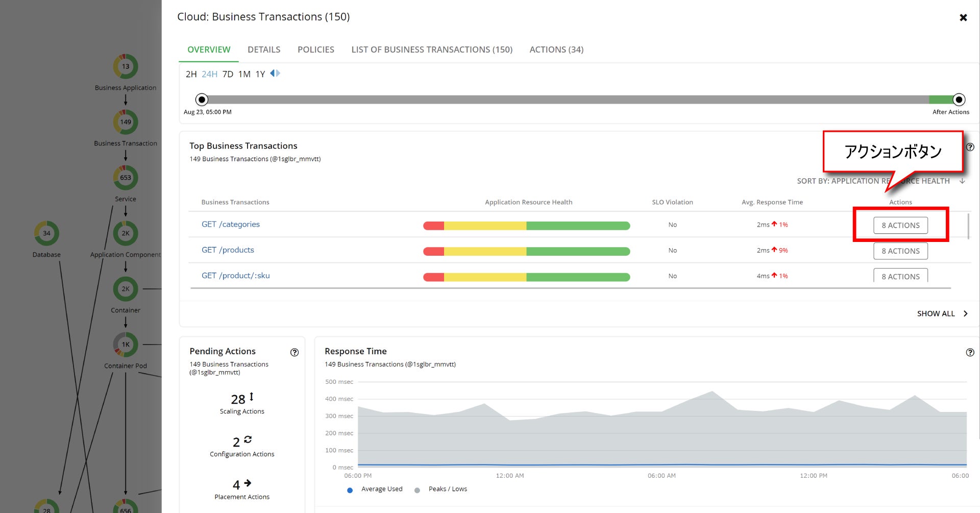This screenshot has width=980, height=513.
Task: Switch time range to 7D
Action: tap(228, 74)
